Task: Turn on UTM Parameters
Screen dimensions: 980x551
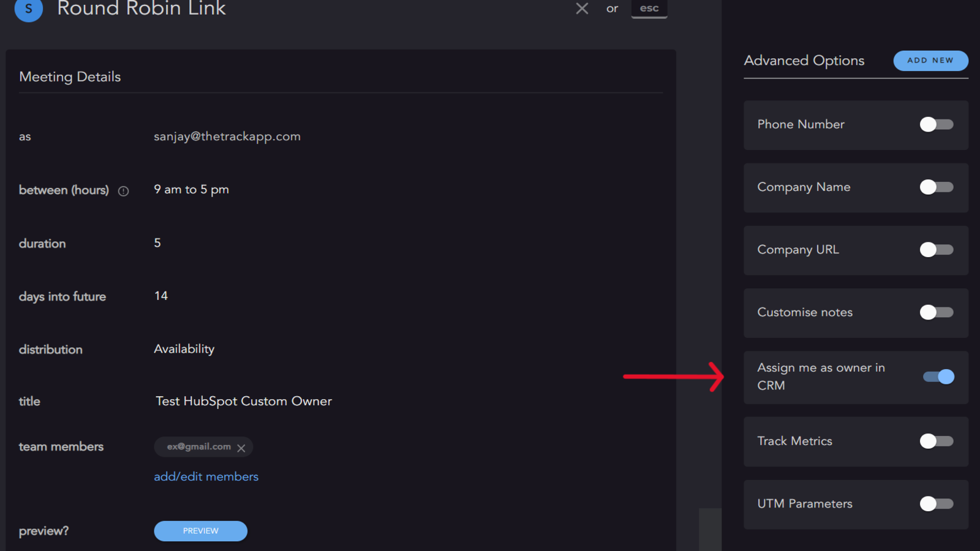Action: (x=936, y=504)
